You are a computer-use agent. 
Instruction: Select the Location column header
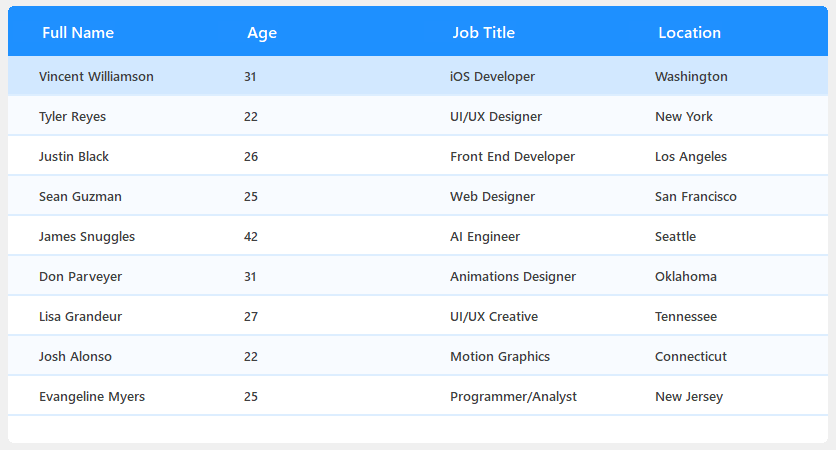(689, 32)
